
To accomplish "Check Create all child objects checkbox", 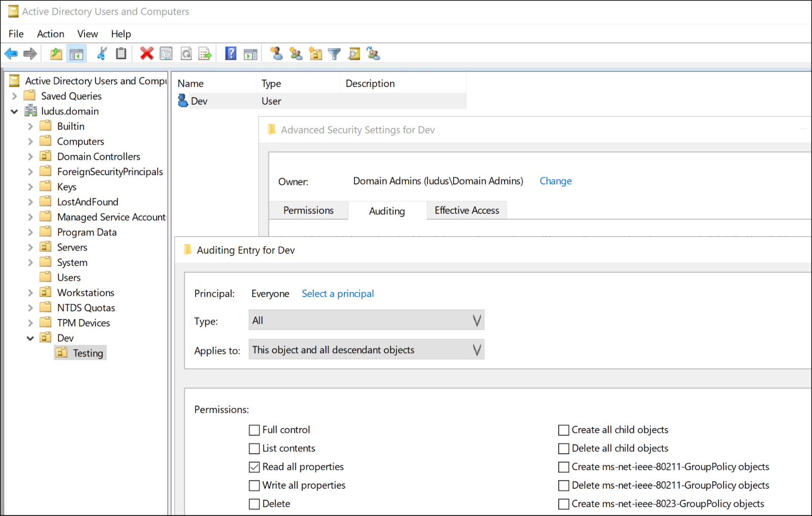I will 563,430.
